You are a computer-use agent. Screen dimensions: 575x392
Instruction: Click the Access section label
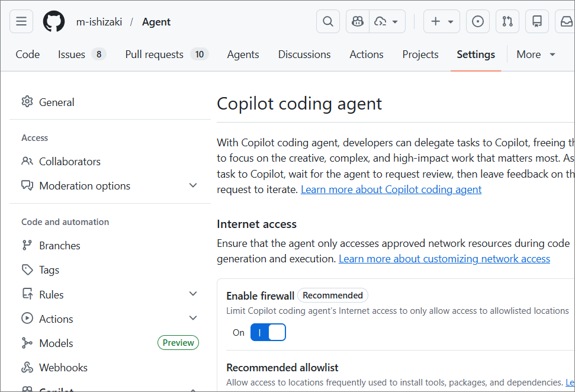[35, 138]
